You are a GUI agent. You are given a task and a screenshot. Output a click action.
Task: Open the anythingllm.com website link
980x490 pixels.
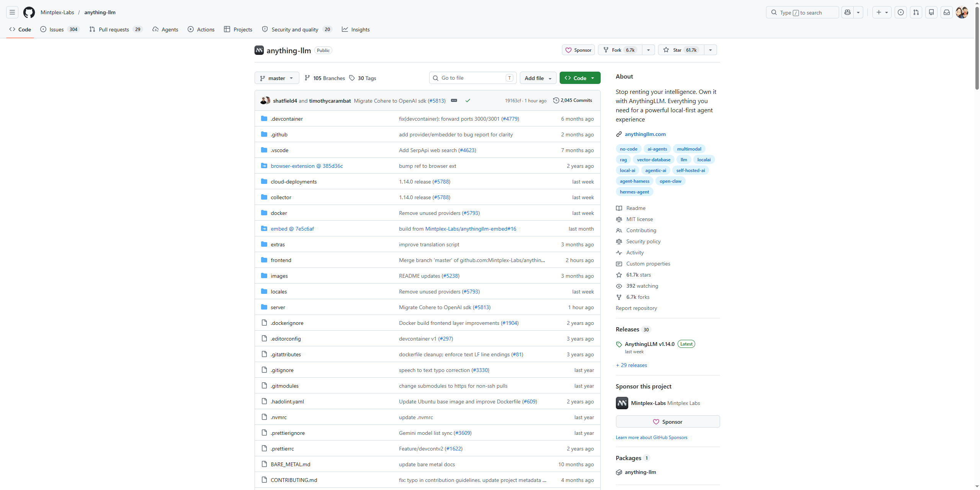click(x=645, y=134)
